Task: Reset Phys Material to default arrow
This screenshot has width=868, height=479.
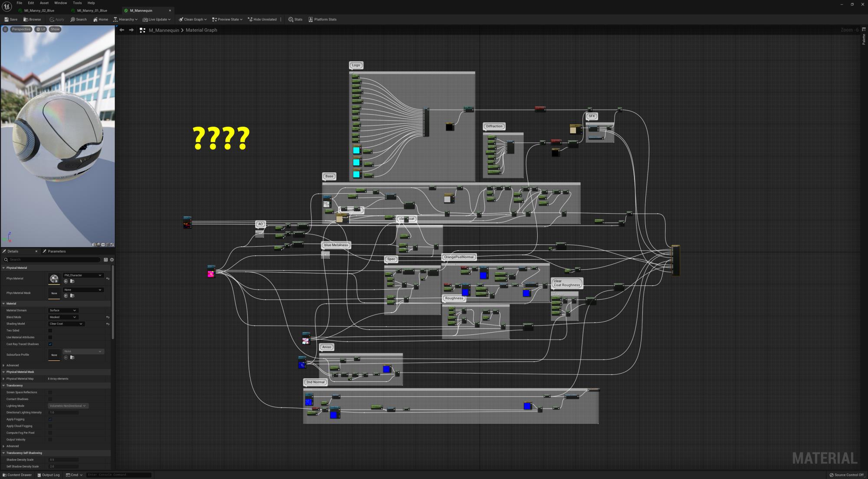Action: pos(108,279)
